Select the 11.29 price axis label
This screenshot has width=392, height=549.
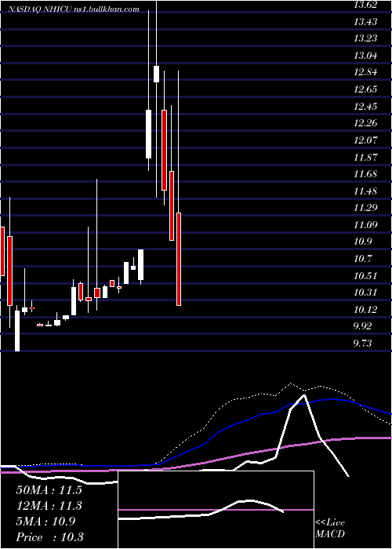click(x=365, y=208)
